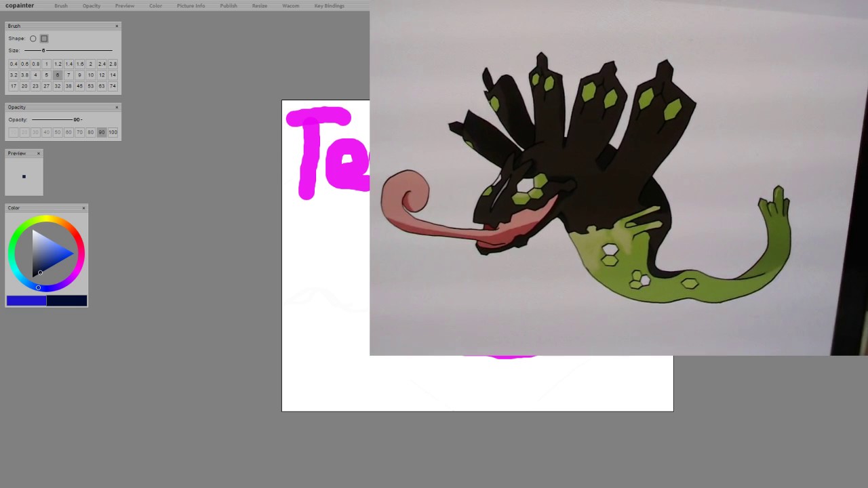Set brush size to 45
Image resolution: width=868 pixels, height=488 pixels.
coord(79,86)
